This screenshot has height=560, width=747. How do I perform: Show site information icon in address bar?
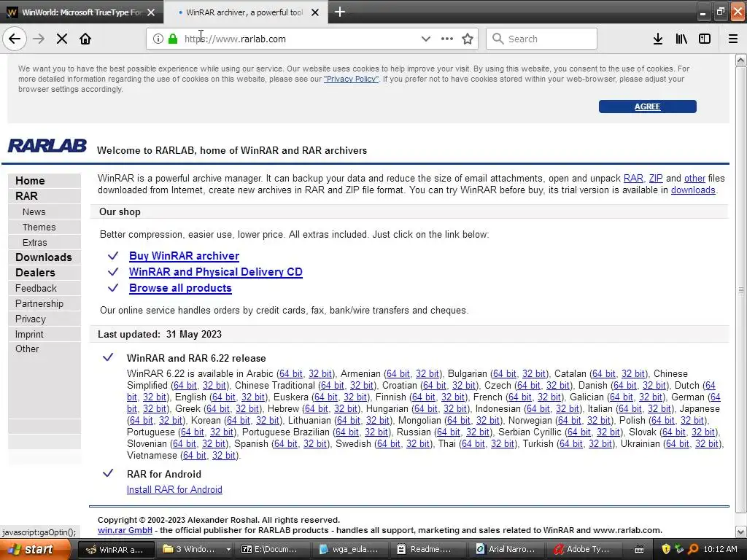[x=158, y=39]
